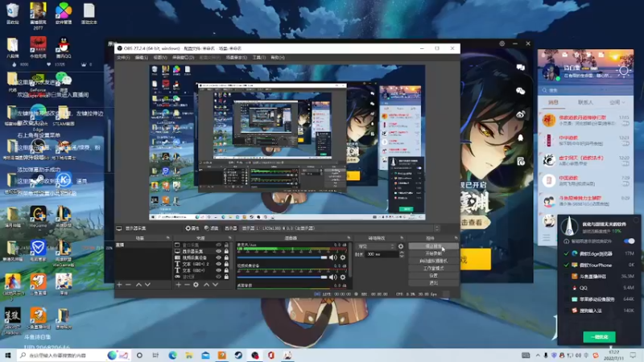The width and height of the screenshot is (644, 362).
Task: Move the scene up in scenes panel
Action: pyautogui.click(x=138, y=285)
